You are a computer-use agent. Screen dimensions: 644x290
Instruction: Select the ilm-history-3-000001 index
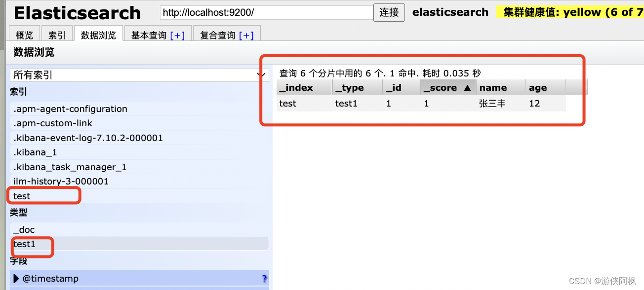139,181
